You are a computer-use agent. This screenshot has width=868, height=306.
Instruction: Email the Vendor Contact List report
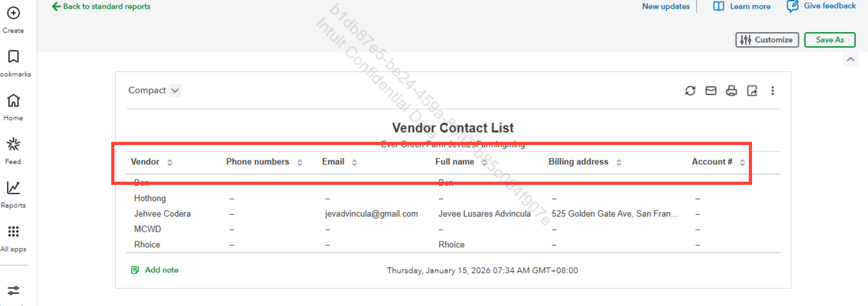pos(711,91)
